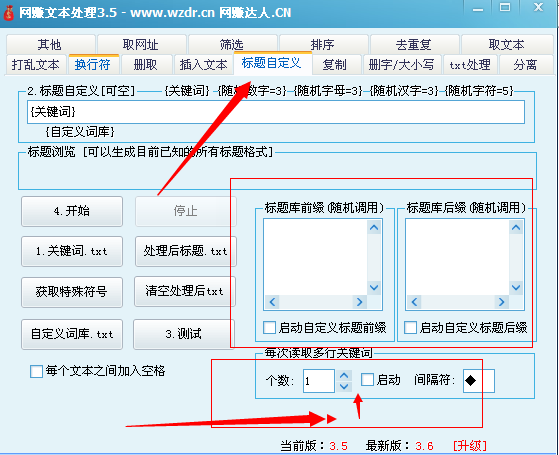Click the application icon in title bar

(9, 13)
